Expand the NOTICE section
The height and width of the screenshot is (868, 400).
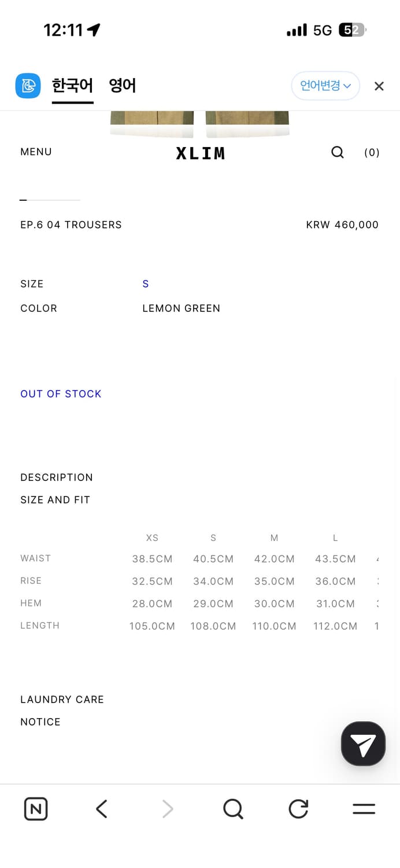(x=40, y=722)
